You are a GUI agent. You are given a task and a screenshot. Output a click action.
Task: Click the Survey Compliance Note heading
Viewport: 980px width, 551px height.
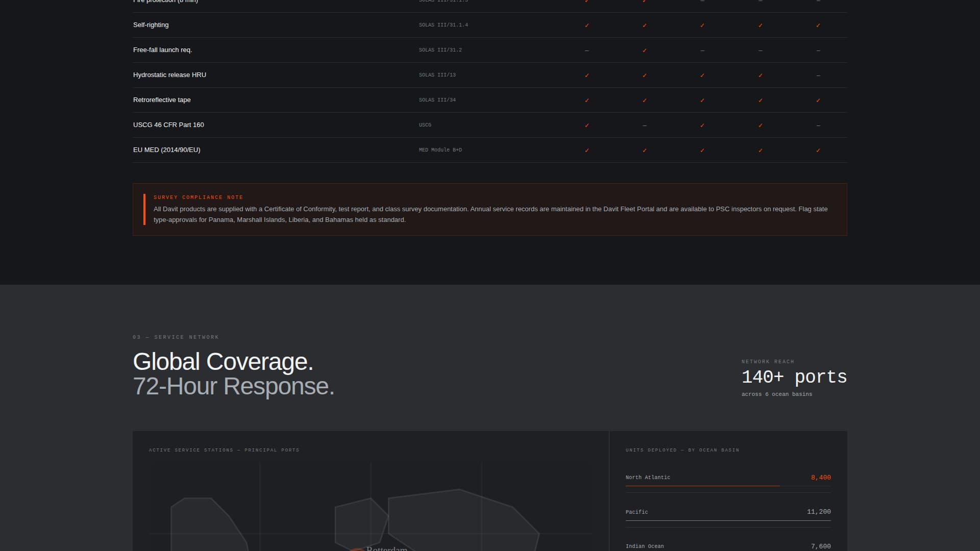[x=198, y=197]
